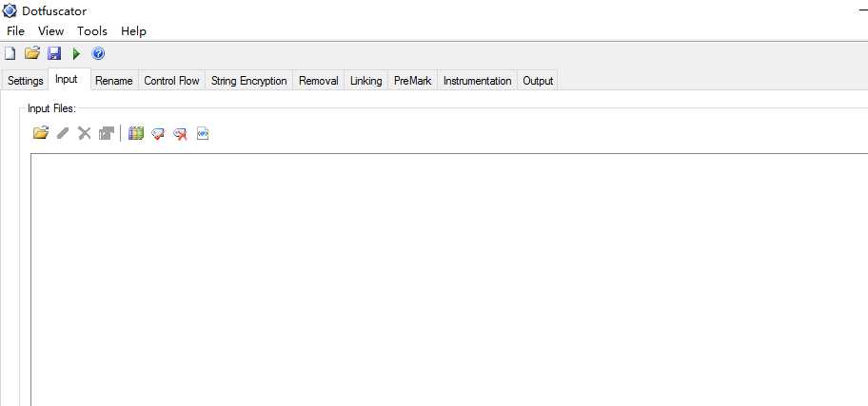This screenshot has width=868, height=406.
Task: Click the gray X remove input icon
Action: click(x=84, y=133)
